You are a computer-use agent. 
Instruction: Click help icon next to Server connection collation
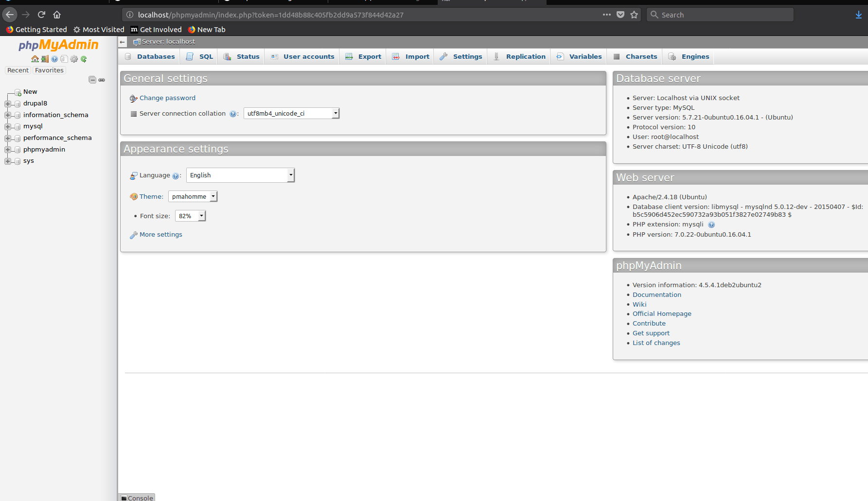point(232,114)
